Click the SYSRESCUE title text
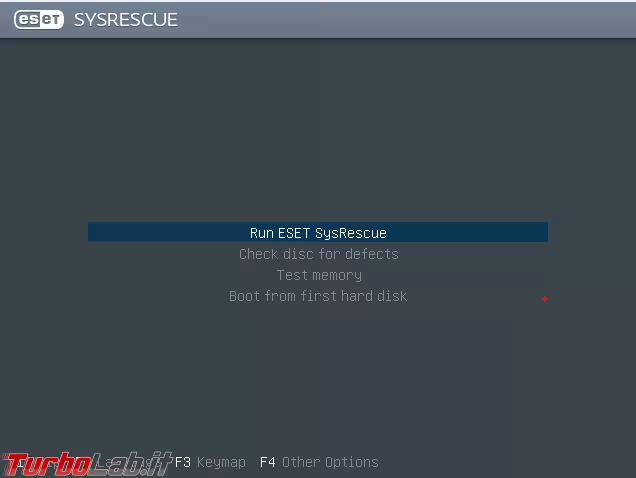Viewport: 636px width, 478px height. pos(126,20)
